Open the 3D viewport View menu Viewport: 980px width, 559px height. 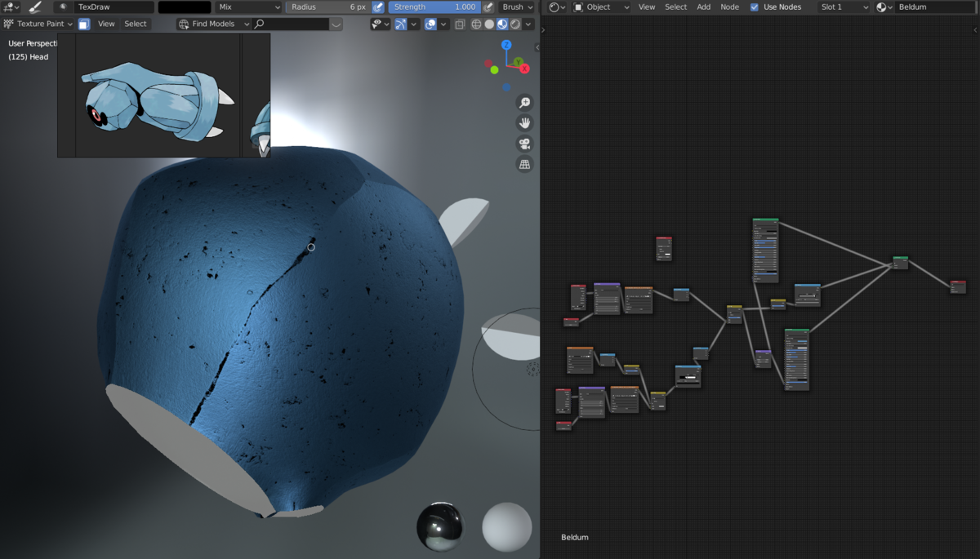[x=106, y=24]
